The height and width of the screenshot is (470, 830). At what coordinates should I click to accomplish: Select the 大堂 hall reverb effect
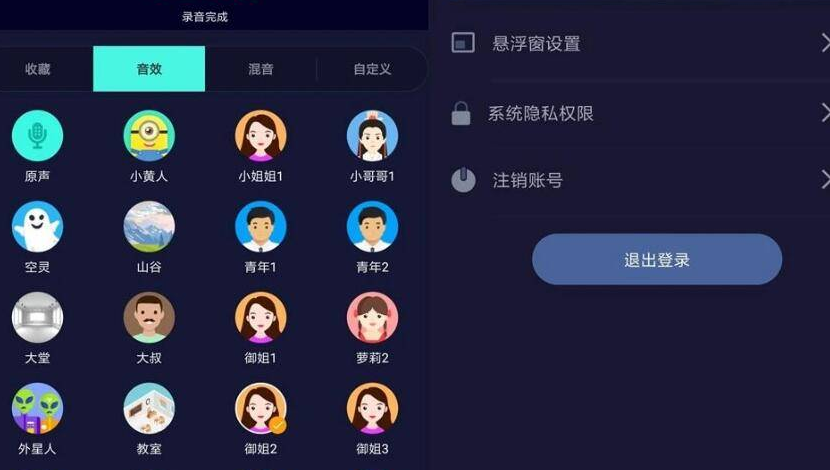tap(37, 318)
